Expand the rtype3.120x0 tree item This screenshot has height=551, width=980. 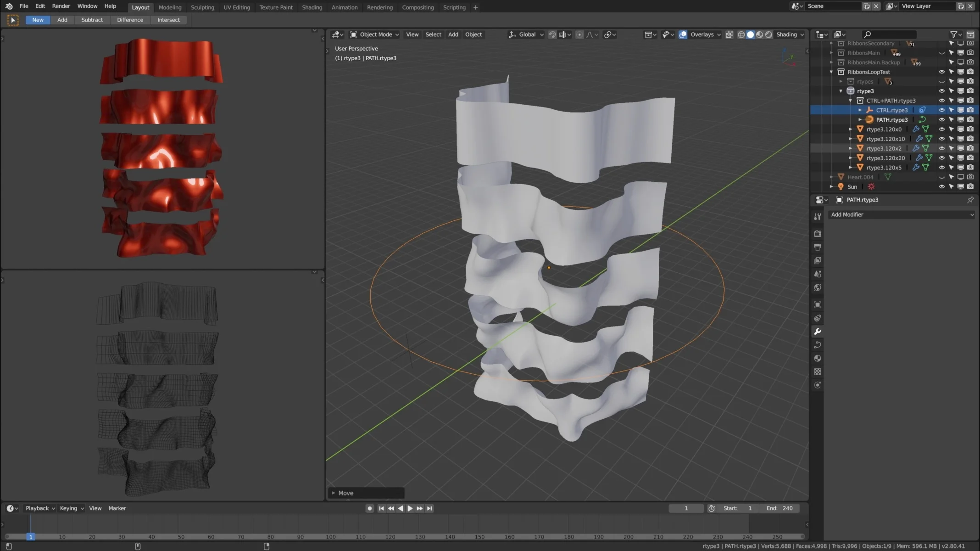click(850, 129)
